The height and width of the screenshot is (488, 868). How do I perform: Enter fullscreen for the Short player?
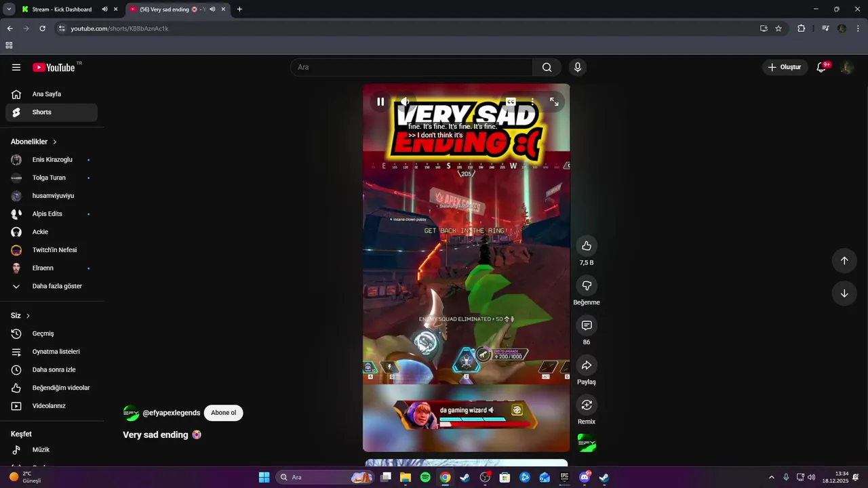(x=554, y=102)
